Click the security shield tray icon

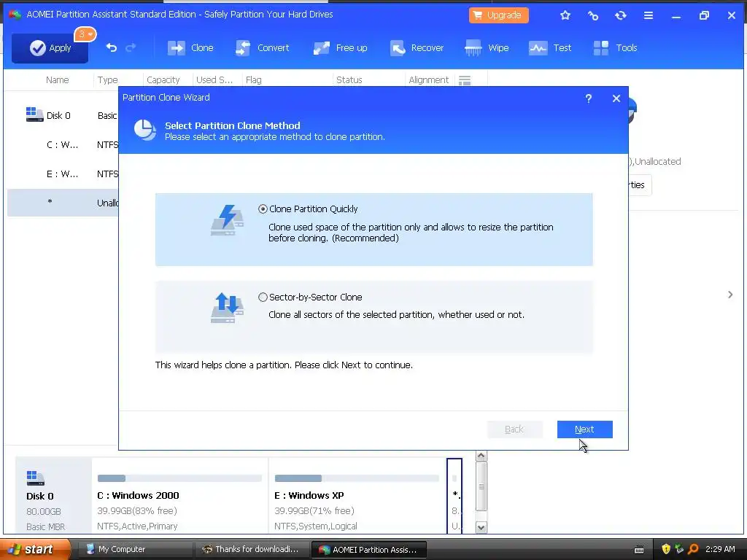[x=666, y=550]
